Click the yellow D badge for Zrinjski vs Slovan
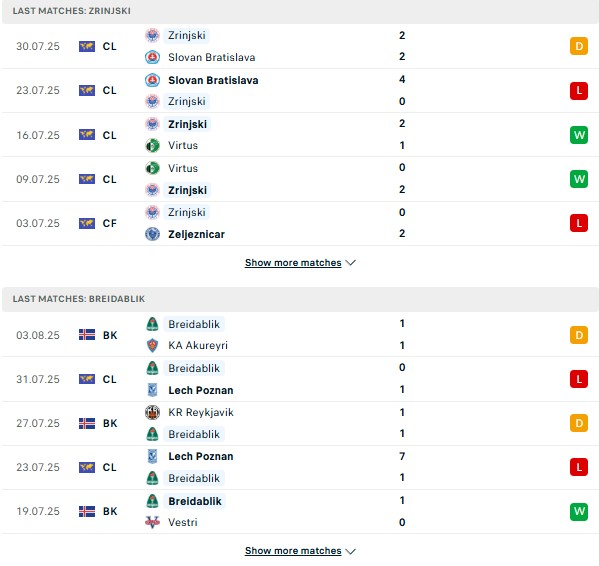 (579, 46)
